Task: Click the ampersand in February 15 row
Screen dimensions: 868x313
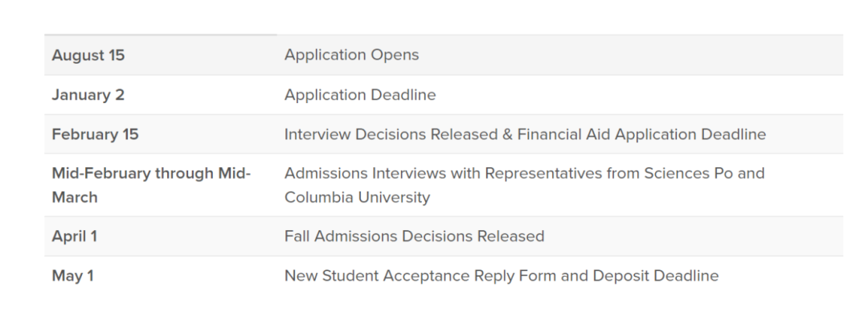Action: click(x=508, y=134)
